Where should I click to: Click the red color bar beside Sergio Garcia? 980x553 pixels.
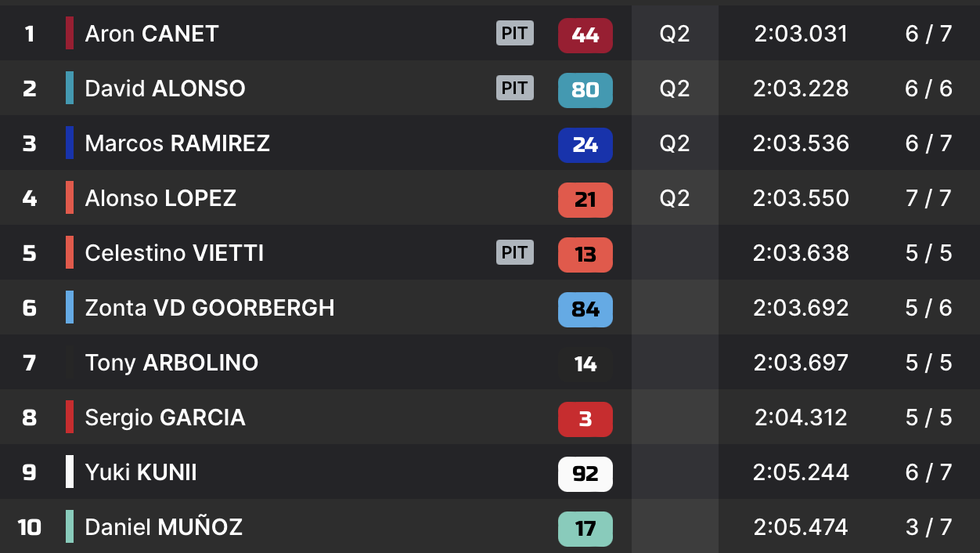pyautogui.click(x=70, y=417)
